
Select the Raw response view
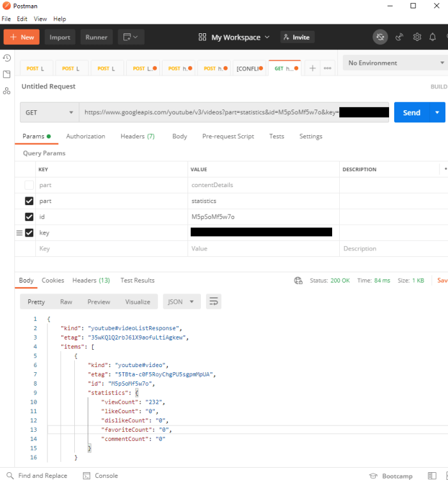pos(66,302)
